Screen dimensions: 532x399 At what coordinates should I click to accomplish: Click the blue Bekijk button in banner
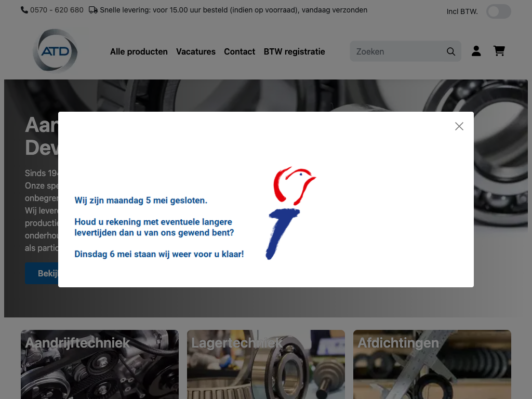tap(42, 273)
